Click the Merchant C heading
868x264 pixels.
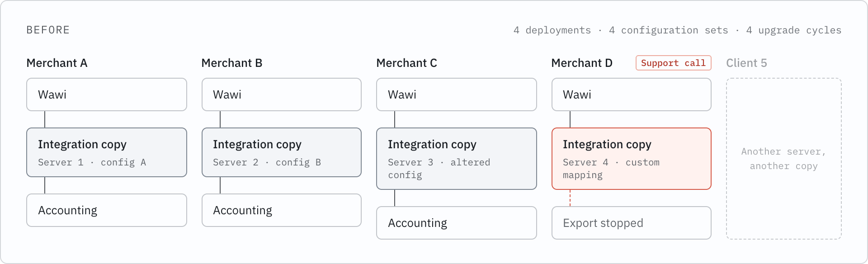(x=407, y=63)
